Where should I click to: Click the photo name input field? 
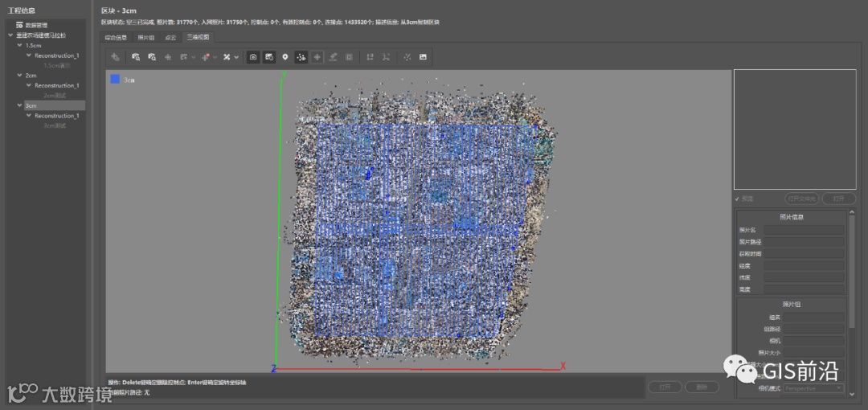tap(804, 230)
